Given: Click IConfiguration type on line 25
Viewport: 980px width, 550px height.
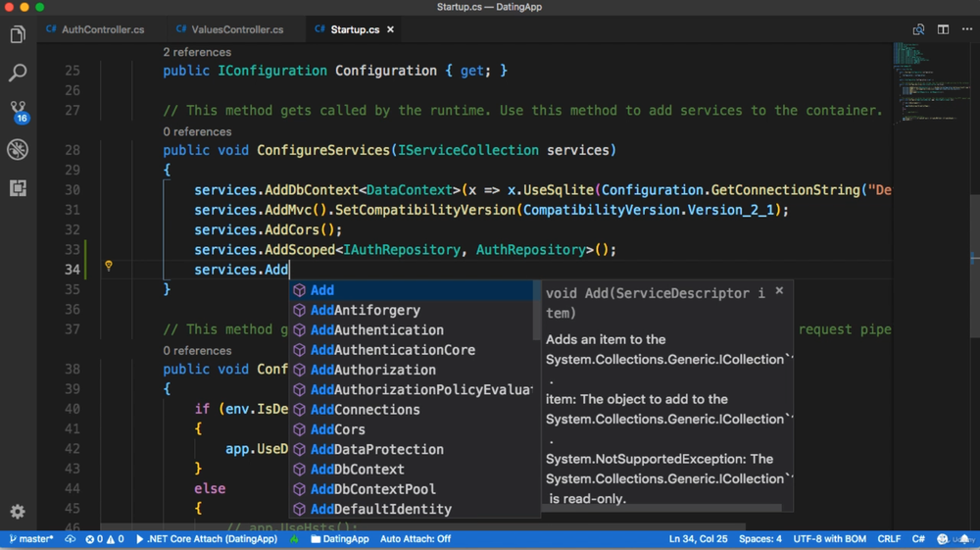Looking at the screenshot, I should 271,71.
